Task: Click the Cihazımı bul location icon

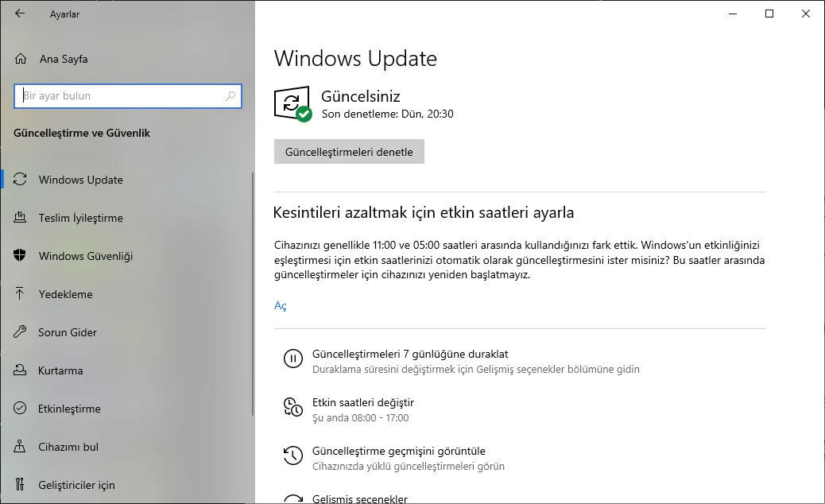Action: tap(21, 447)
